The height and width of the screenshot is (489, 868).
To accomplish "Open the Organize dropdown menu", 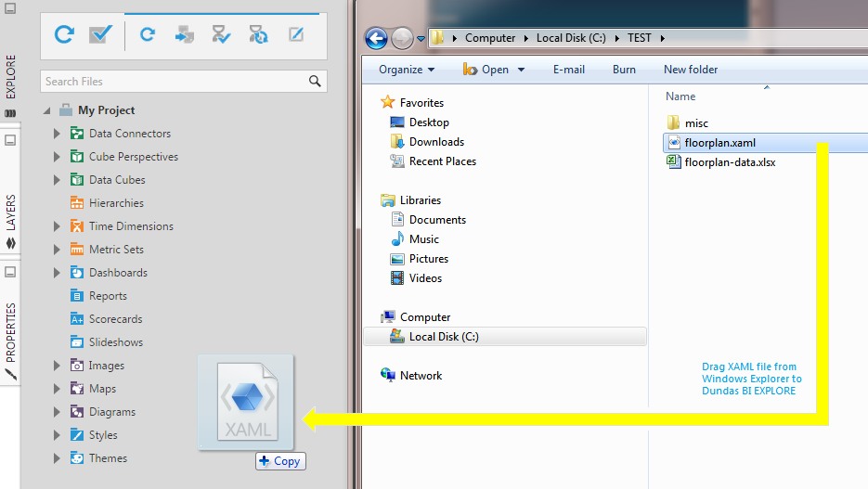I will click(x=407, y=70).
